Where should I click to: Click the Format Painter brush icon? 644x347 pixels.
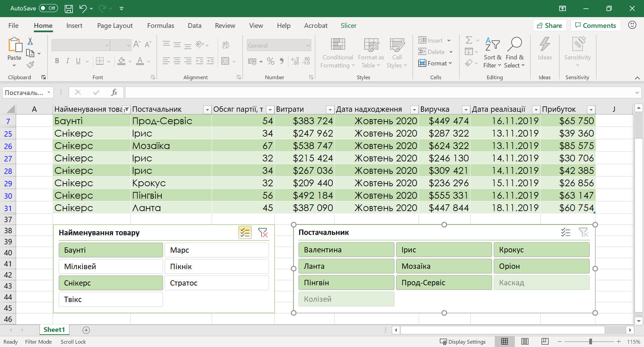[31, 65]
